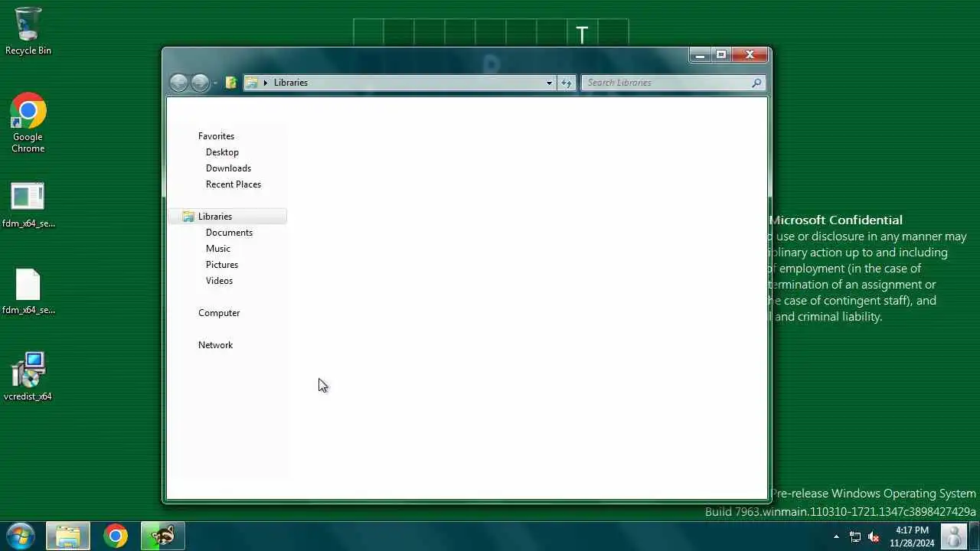
Task: Open Desktop under Favorites
Action: (222, 152)
